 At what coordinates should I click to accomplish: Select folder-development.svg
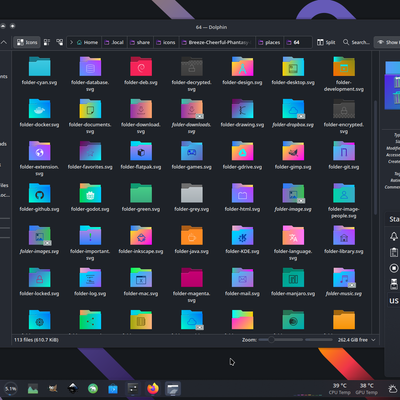coord(344,74)
